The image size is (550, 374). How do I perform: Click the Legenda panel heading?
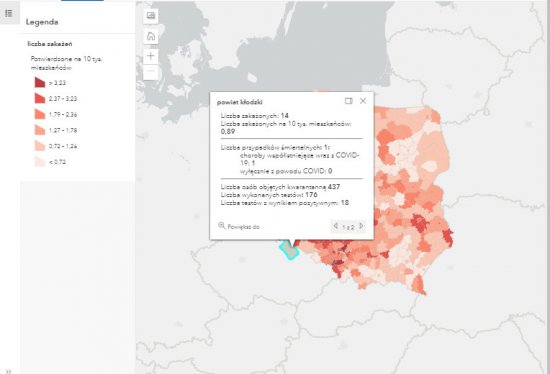tap(42, 22)
